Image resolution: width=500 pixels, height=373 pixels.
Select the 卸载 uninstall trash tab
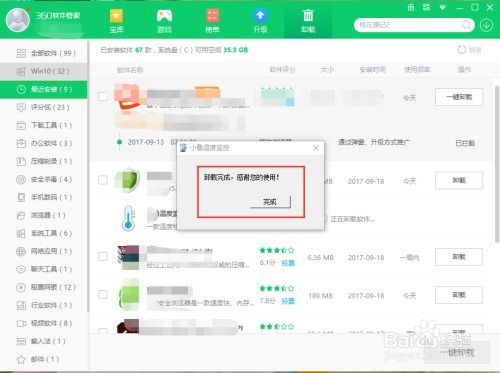coord(308,21)
